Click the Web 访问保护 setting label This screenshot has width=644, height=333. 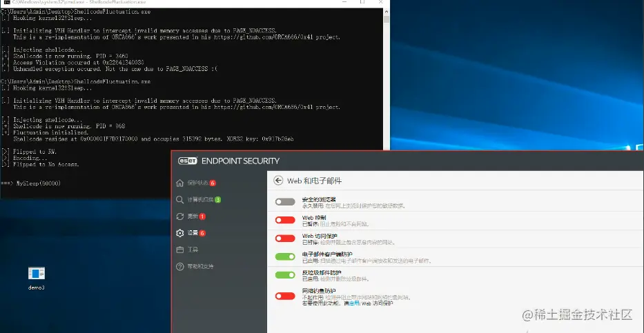[x=320, y=236]
